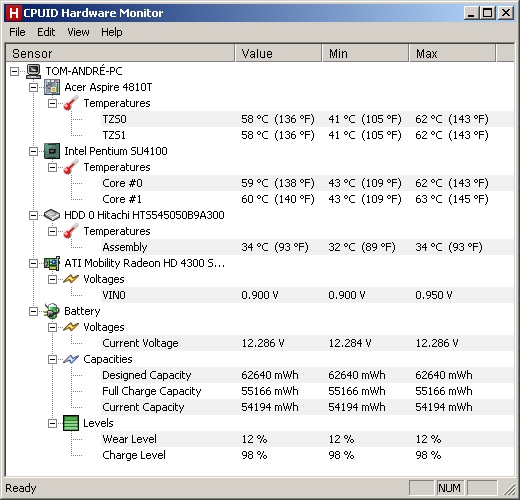Click the 12.284 V min value
Viewport: 520px width, 500px height.
point(350,343)
